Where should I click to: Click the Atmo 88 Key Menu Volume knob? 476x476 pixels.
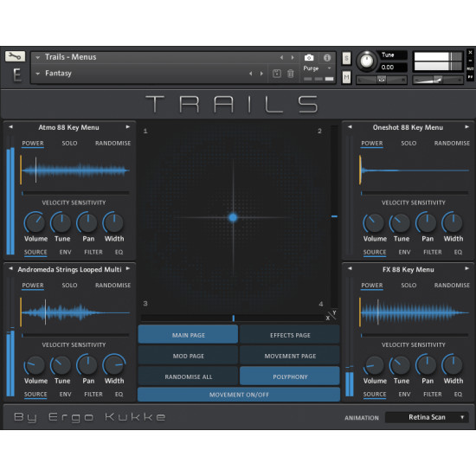pyautogui.click(x=35, y=222)
